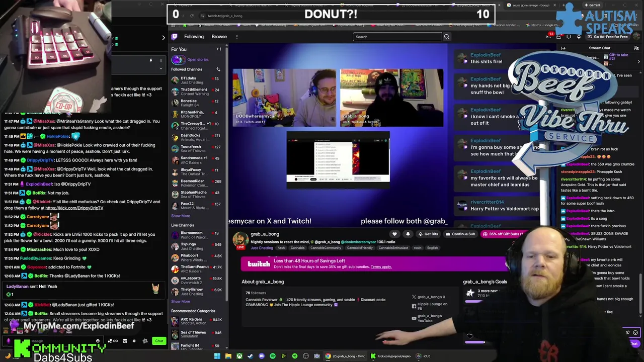This screenshot has width=644, height=362.
Task: Open the Following tab on Twitch
Action: 194,37
